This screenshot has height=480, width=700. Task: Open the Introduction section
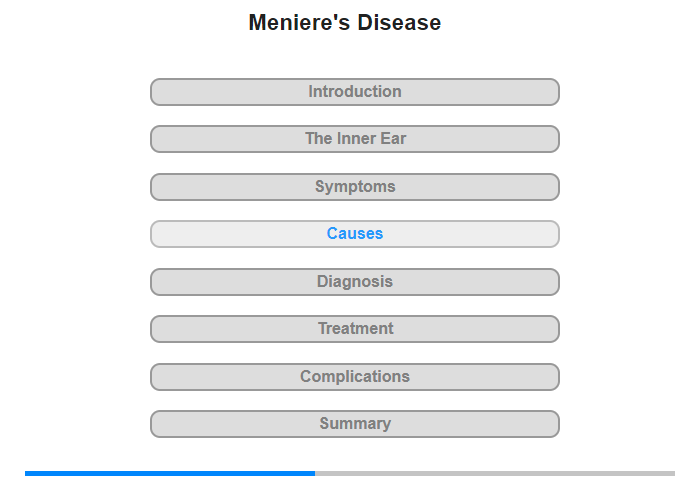(354, 92)
